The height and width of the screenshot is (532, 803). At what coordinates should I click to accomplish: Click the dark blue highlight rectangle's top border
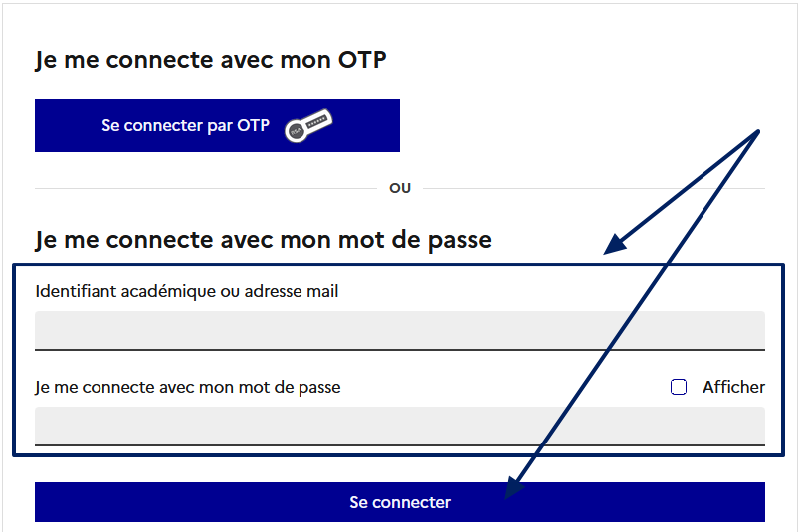click(x=398, y=265)
